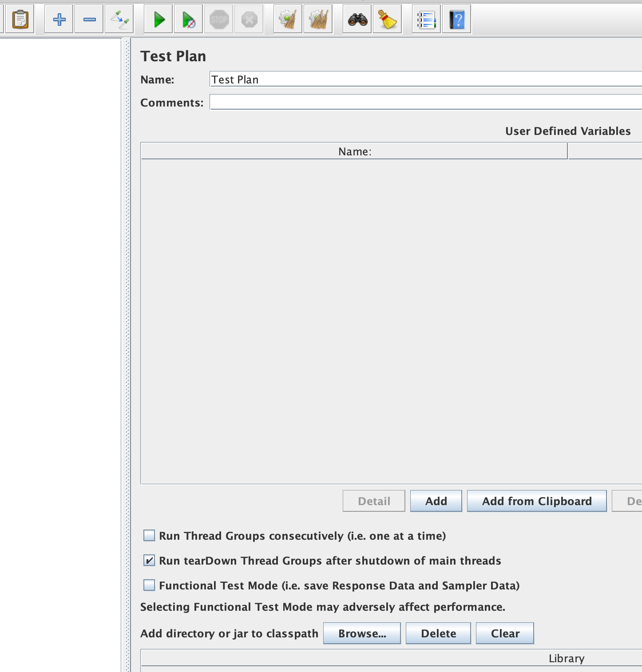This screenshot has width=642, height=672.
Task: Start the test with the green play icon
Action: 158,19
